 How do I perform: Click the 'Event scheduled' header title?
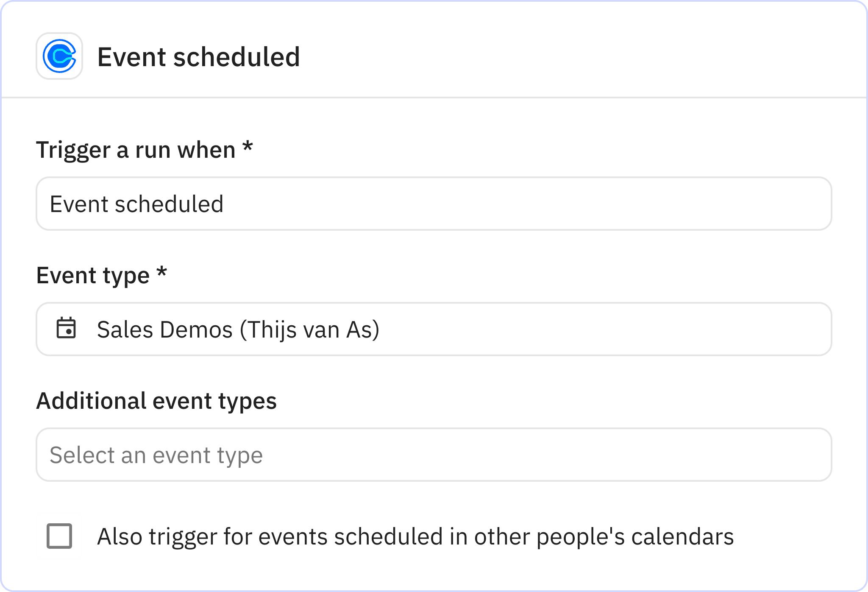[x=199, y=57]
